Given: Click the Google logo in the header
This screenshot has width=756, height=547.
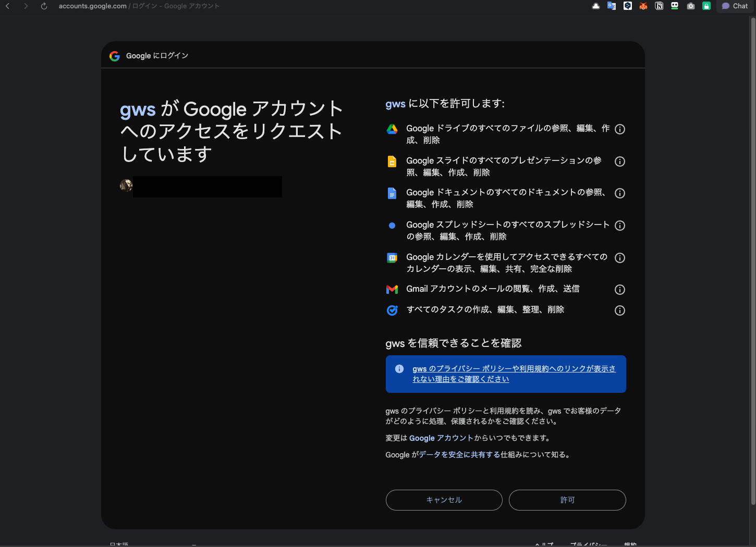Looking at the screenshot, I should click(114, 56).
